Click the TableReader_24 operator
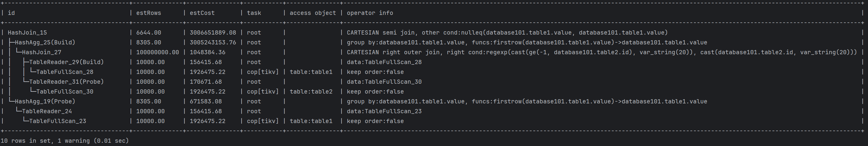Image resolution: width=868 pixels, height=146 pixels. (47, 111)
